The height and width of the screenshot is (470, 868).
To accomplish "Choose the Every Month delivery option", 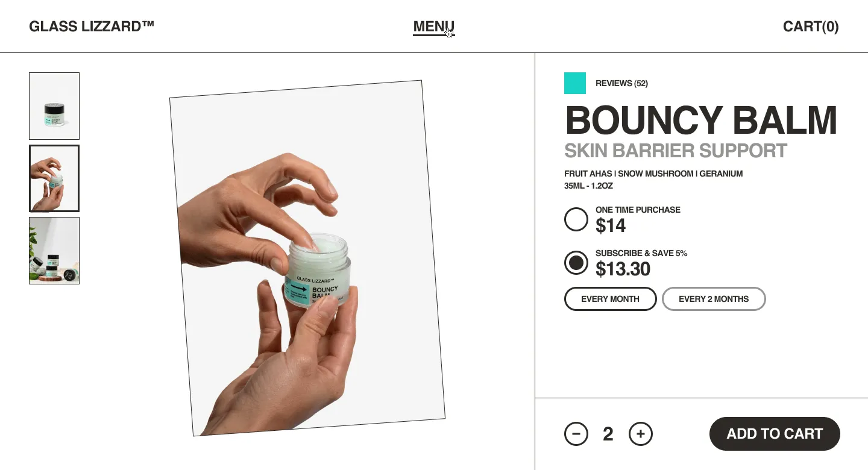I will (610, 299).
